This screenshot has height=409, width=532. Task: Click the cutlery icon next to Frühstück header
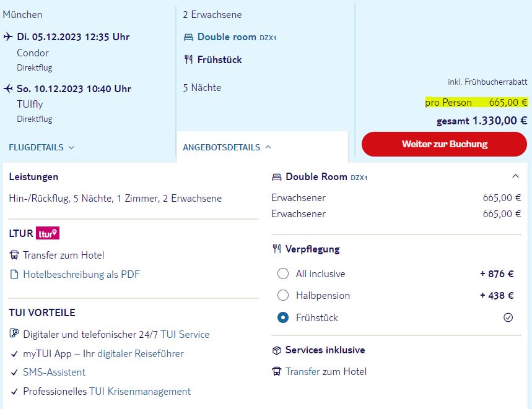click(x=188, y=59)
